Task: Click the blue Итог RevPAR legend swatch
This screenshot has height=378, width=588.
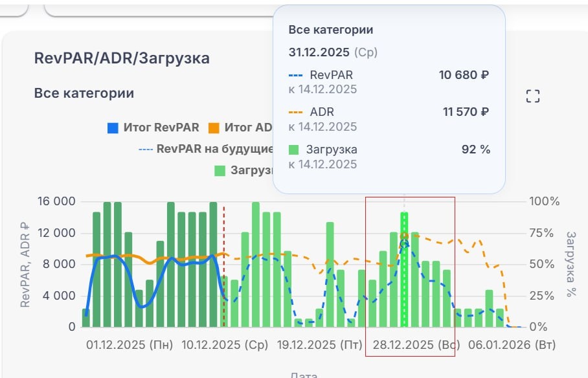Action: pyautogui.click(x=113, y=128)
